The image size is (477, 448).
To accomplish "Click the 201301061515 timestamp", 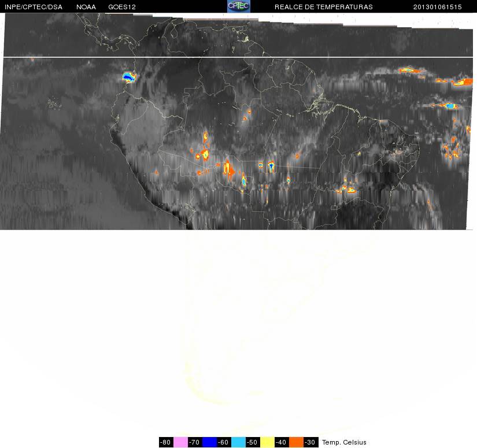I will click(x=438, y=7).
